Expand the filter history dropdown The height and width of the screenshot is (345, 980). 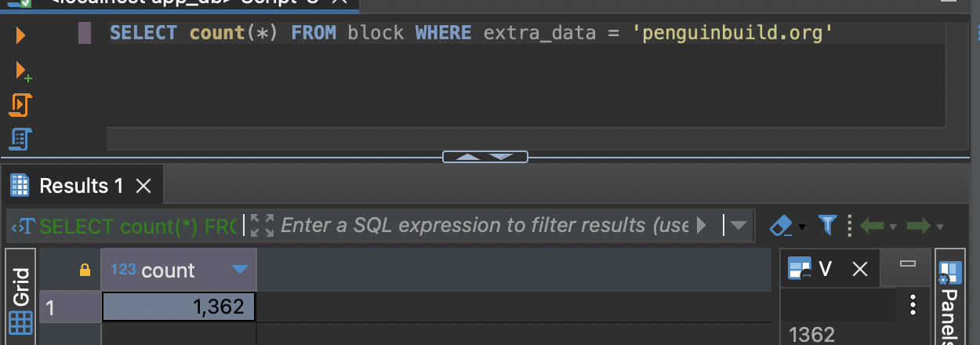(x=738, y=226)
